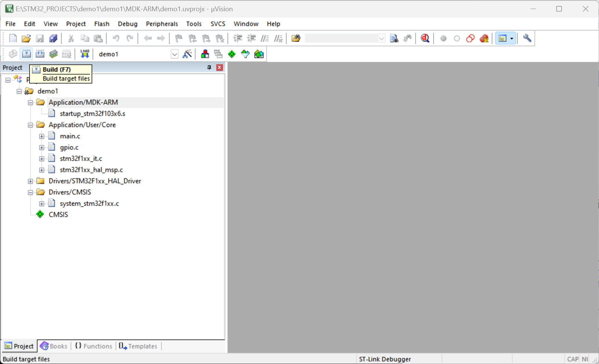Expand the stm32f1xx_it.c node
Image resolution: width=599 pixels, height=364 pixels.
[42, 159]
